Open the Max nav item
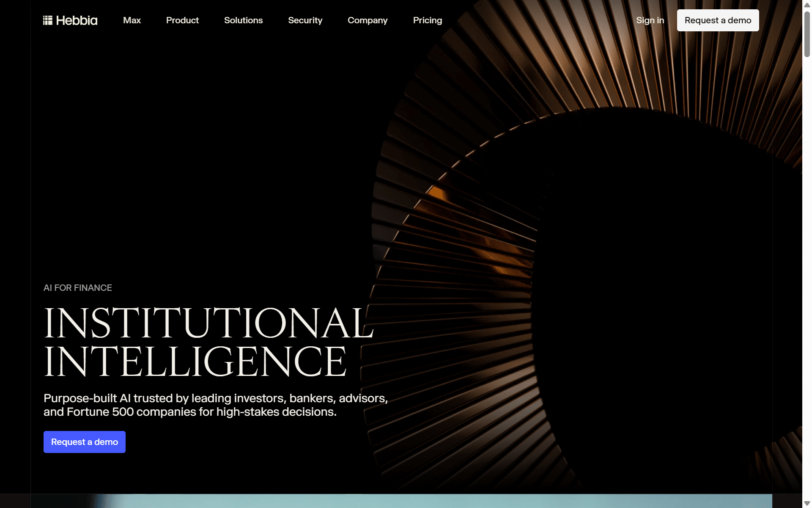Screen dimensions: 812x508 [132, 20]
